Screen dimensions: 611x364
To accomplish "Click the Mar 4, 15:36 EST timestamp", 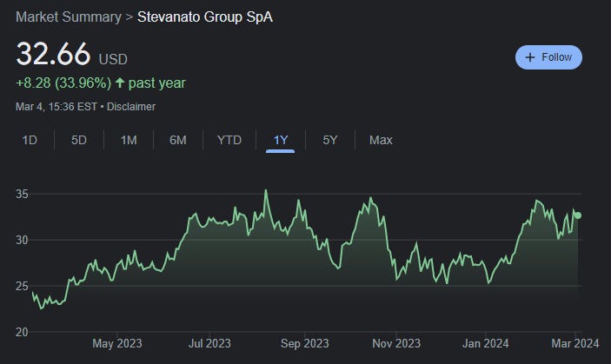I will (56, 107).
